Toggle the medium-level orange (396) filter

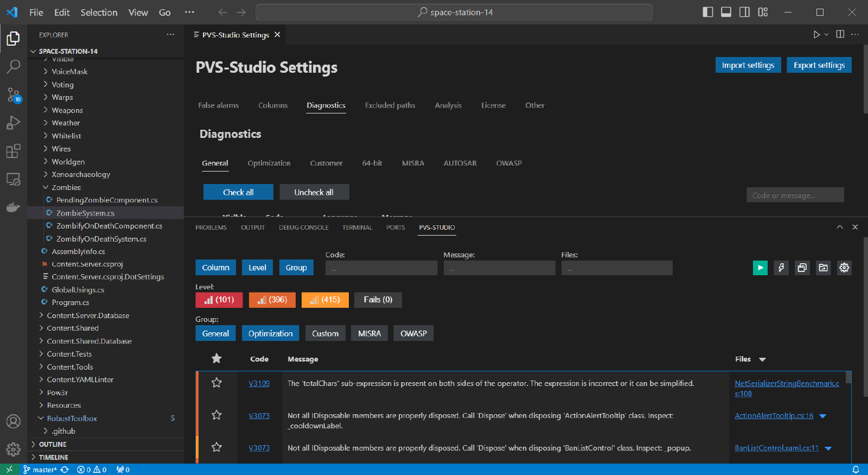pos(272,300)
